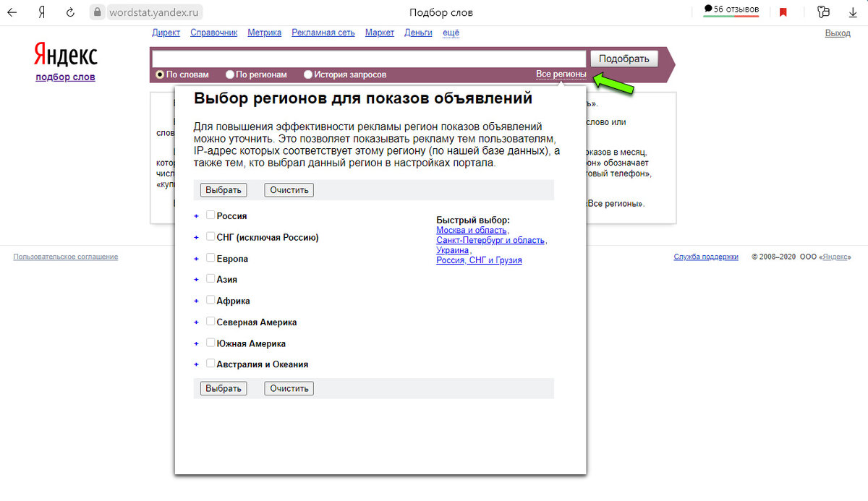Select the По регионам radio button
The image size is (868, 501).
pos(230,74)
